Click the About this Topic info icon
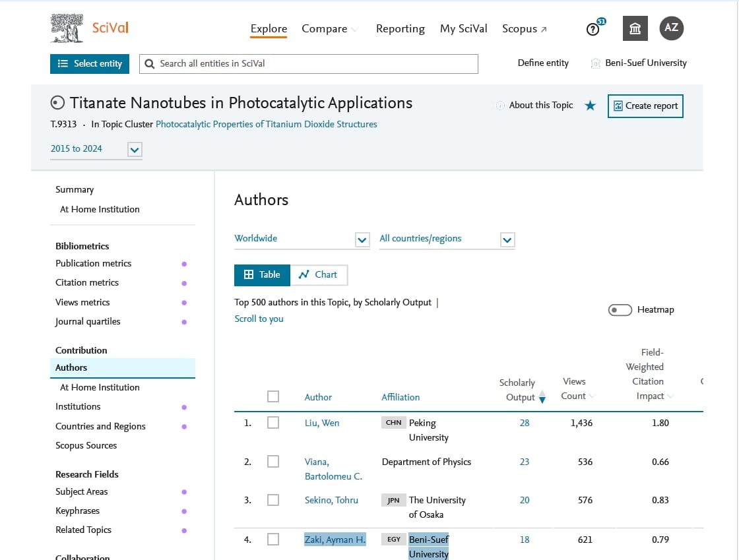 pos(500,106)
